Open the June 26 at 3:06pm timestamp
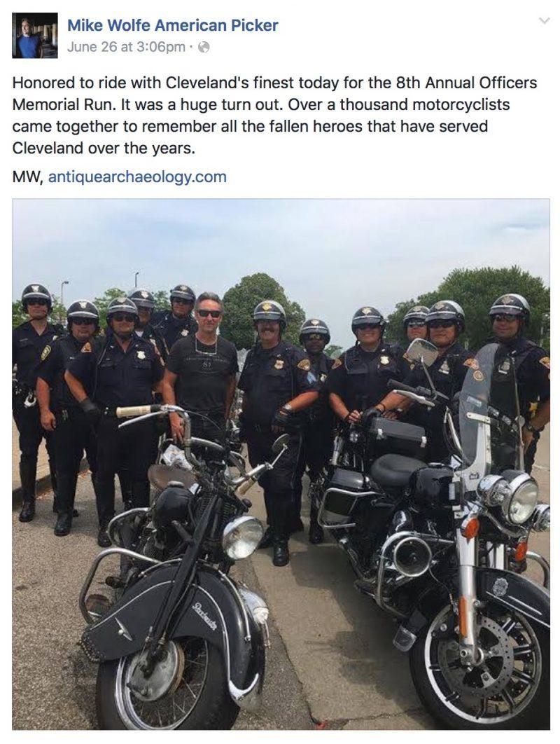The image size is (560, 744). [x=126, y=47]
